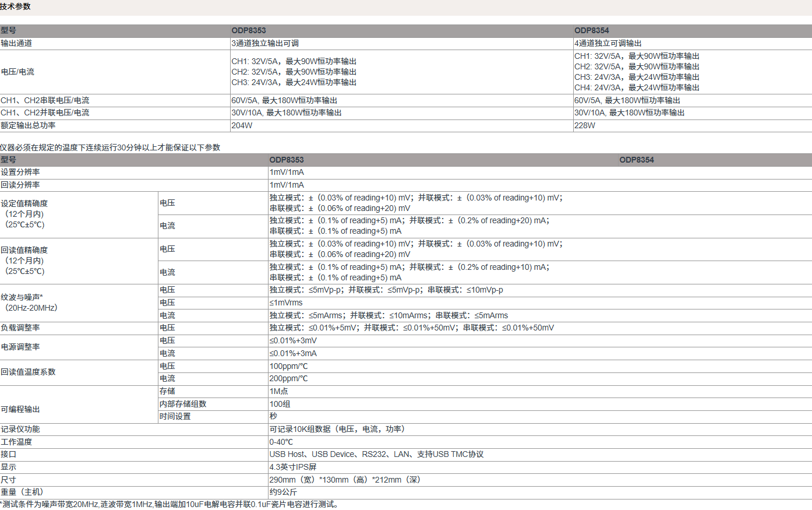Click the 200ppm/℃ value

point(288,378)
